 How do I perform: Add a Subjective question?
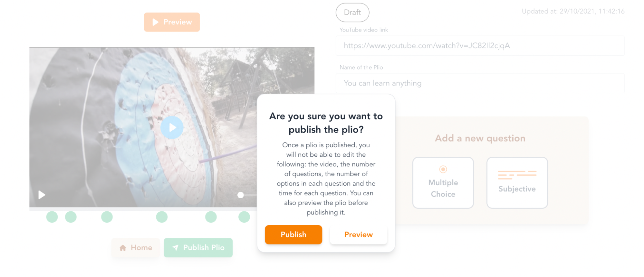[x=517, y=183]
